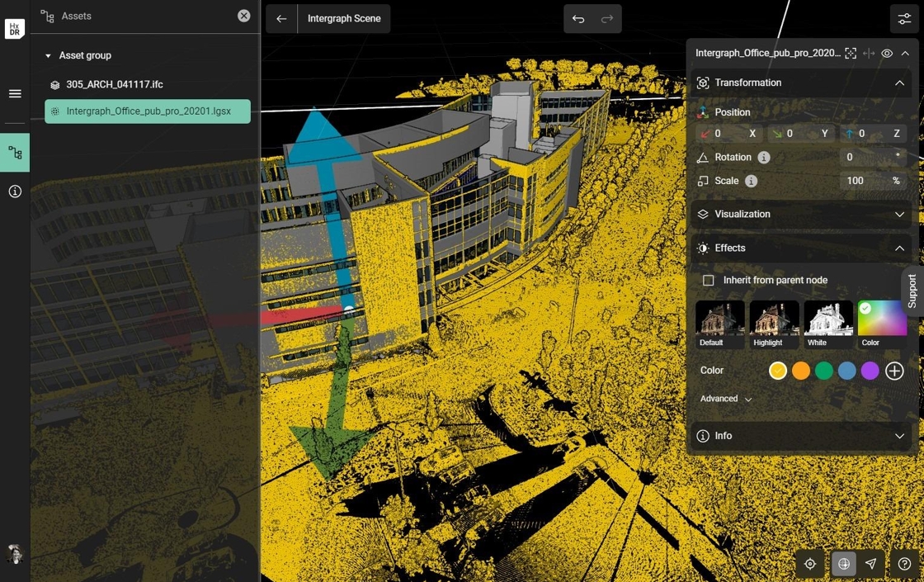Collapse the Asset group tree node

pos(49,55)
